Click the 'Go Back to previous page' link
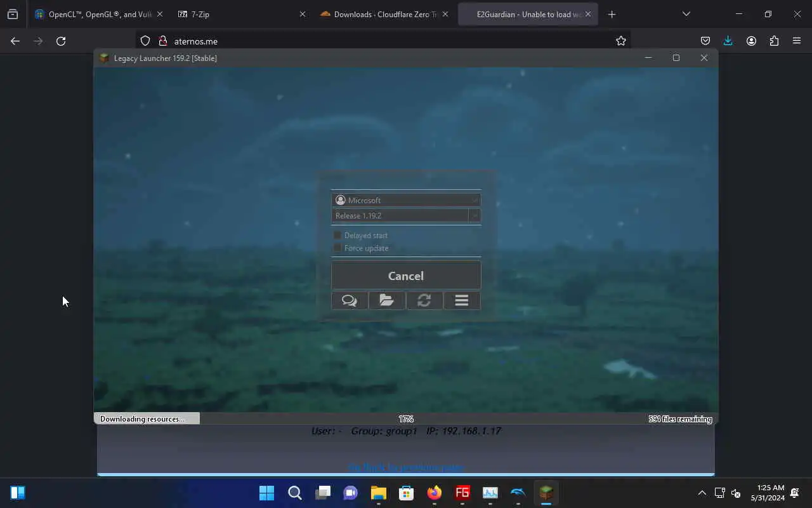 coord(406,467)
